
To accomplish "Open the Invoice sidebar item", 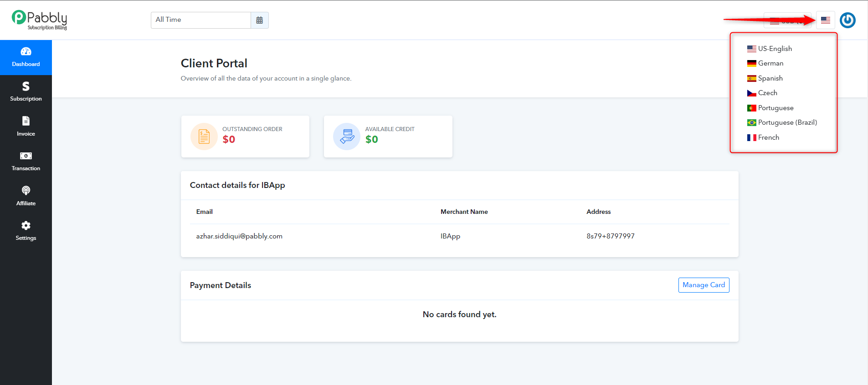I will [x=26, y=127].
